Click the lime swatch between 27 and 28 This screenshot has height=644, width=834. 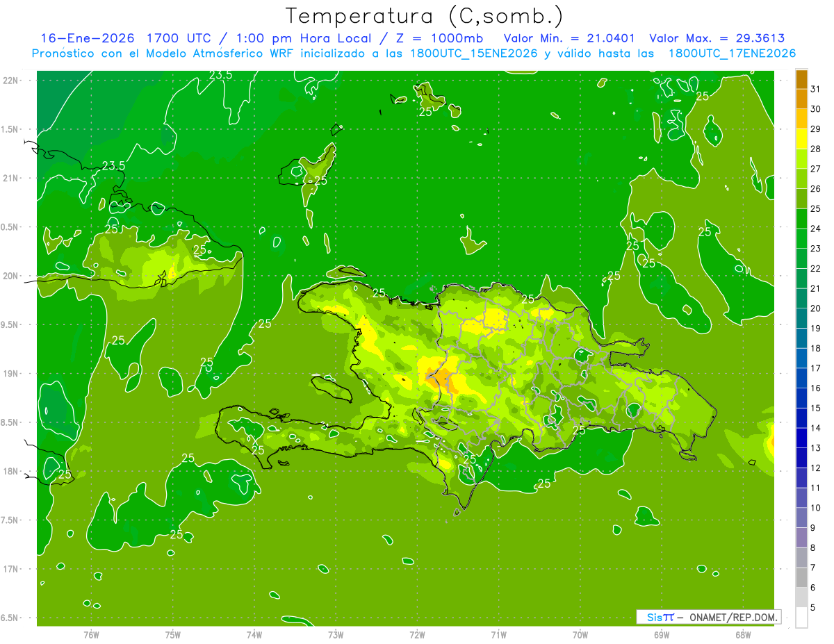point(801,158)
